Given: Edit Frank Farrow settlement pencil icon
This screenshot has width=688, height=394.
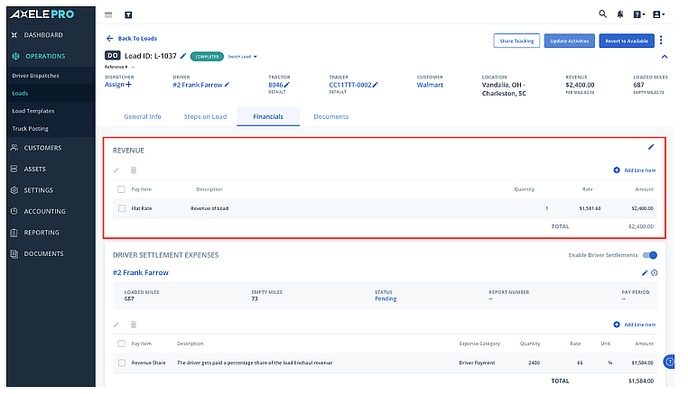Looking at the screenshot, I should coord(645,272).
